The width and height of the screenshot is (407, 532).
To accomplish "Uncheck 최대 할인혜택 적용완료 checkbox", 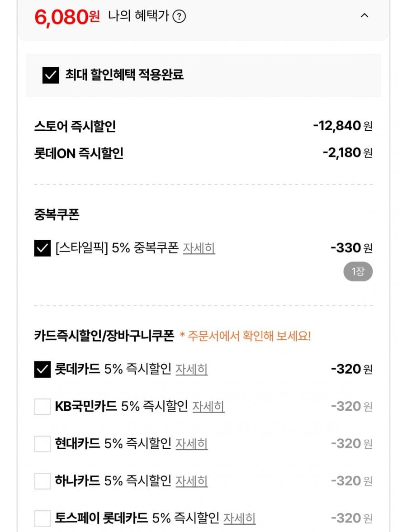I will tap(51, 75).
